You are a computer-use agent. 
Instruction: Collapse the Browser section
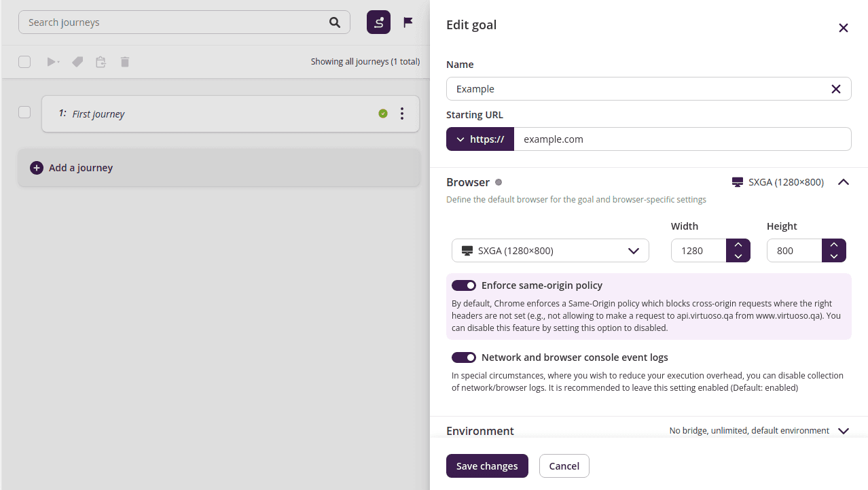[x=844, y=182]
